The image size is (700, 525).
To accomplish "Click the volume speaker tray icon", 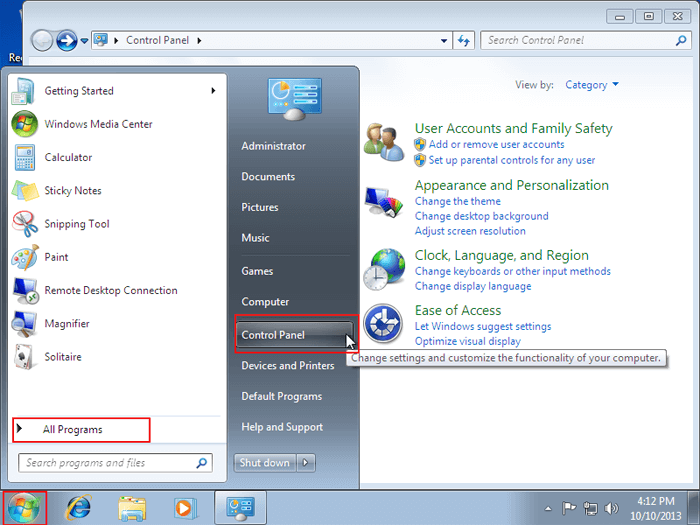I will 611,508.
